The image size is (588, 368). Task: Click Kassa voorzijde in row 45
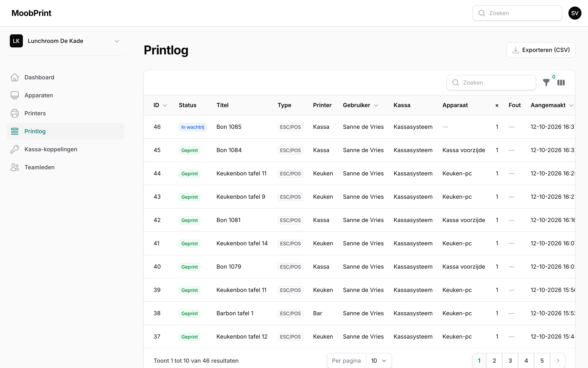(464, 150)
